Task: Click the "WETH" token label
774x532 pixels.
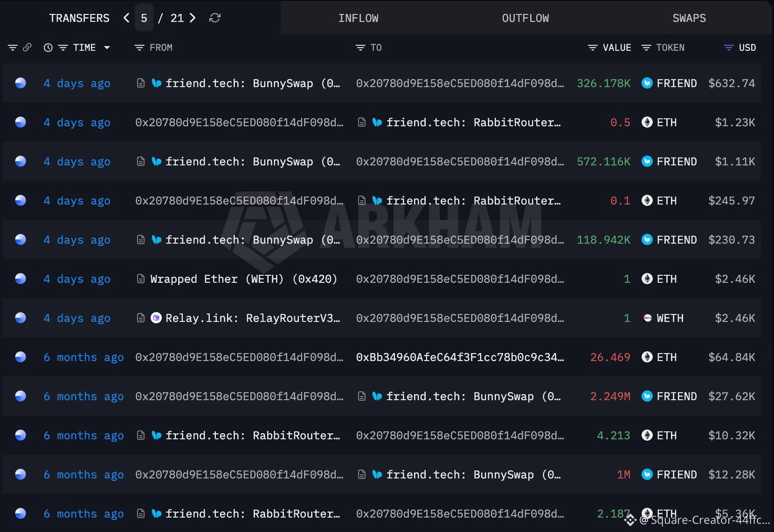Action: point(670,318)
